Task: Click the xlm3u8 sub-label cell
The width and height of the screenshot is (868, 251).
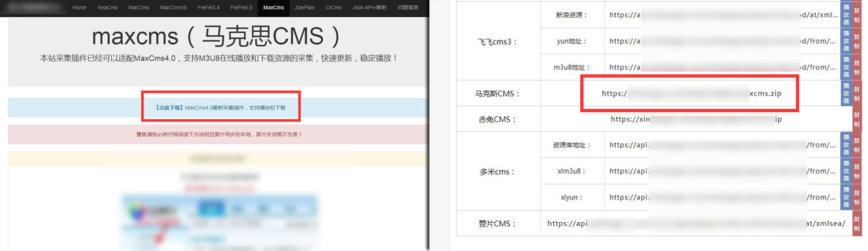Action: (x=573, y=171)
